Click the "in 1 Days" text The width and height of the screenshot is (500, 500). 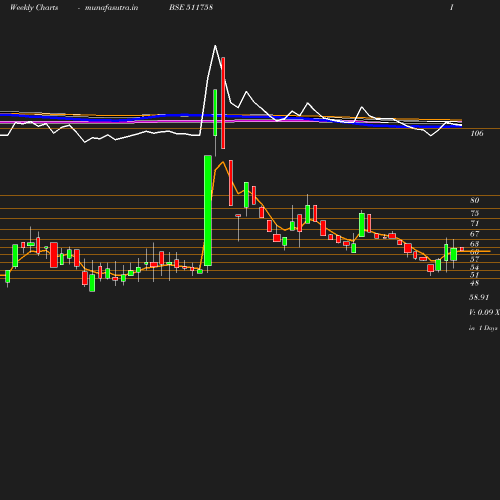483,328
